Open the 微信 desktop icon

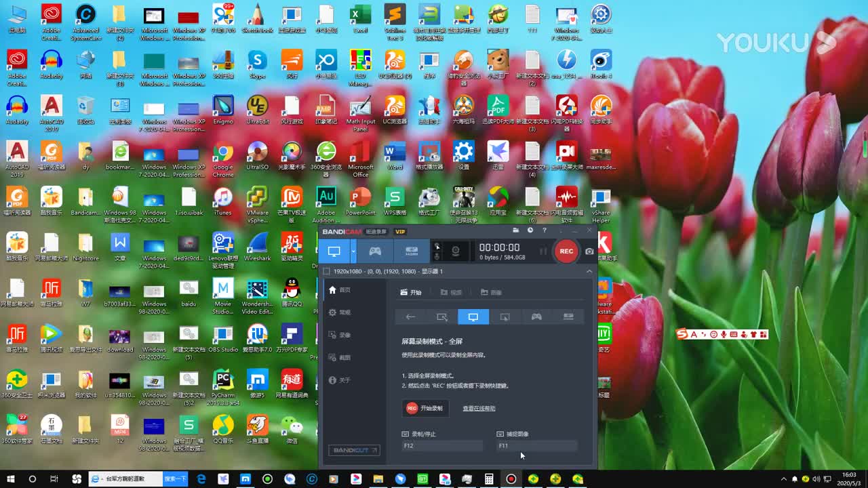(292, 428)
